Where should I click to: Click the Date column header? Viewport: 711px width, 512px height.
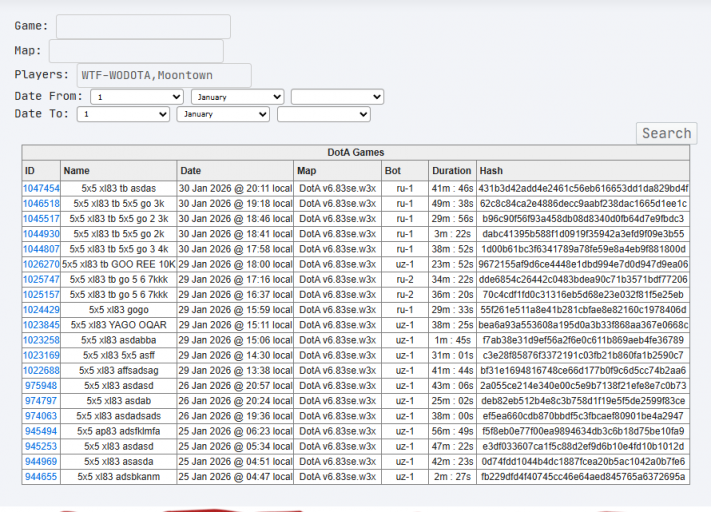click(235, 171)
